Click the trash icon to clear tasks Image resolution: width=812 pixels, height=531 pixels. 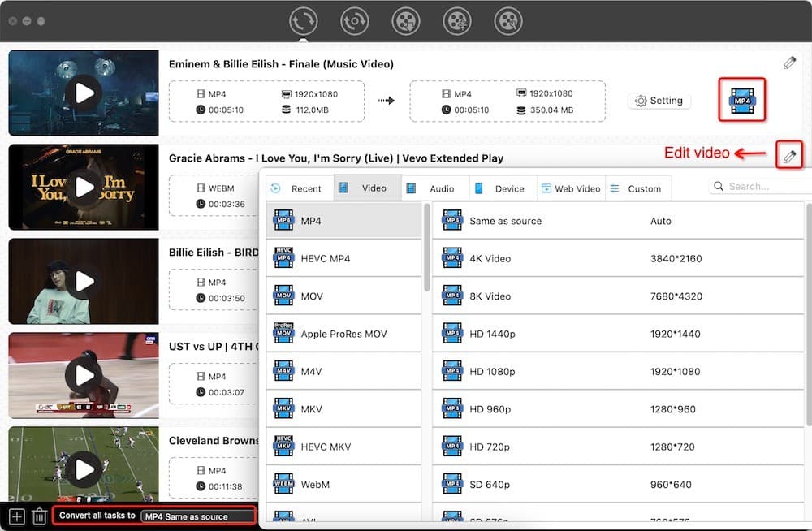pos(39,515)
